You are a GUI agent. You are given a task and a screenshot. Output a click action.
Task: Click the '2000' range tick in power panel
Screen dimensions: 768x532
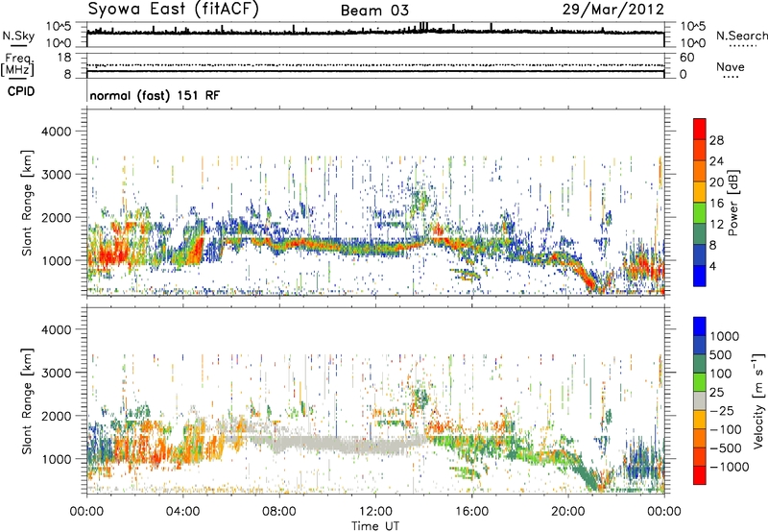pos(56,217)
